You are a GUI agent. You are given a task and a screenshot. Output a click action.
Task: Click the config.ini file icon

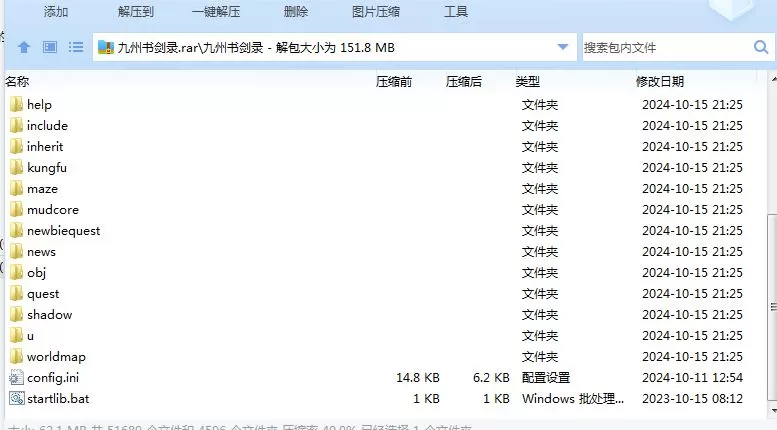16,377
